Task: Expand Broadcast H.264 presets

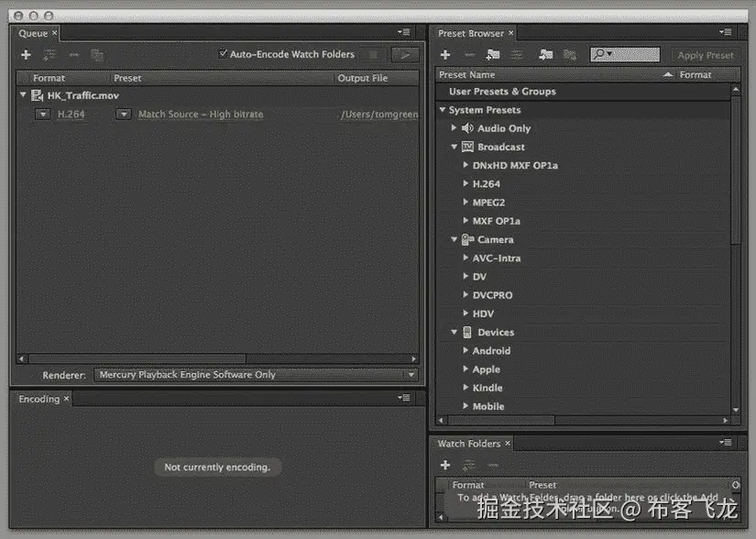Action: [466, 183]
